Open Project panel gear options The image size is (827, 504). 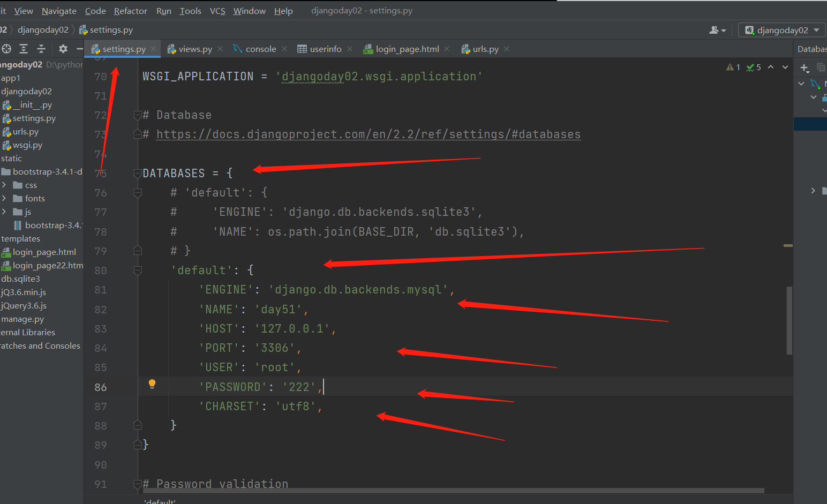63,49
